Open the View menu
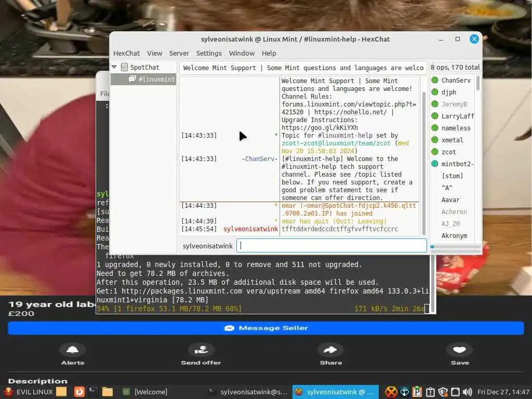532x399 pixels. 154,54
